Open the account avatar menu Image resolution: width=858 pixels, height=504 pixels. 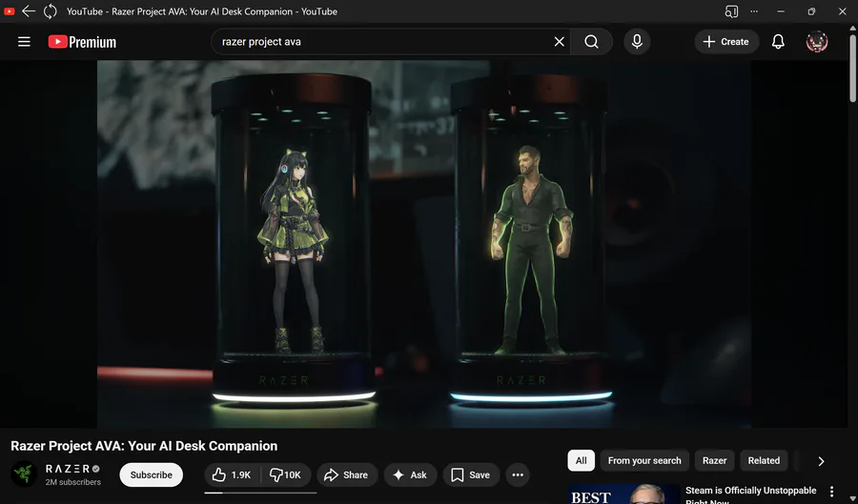(x=816, y=42)
